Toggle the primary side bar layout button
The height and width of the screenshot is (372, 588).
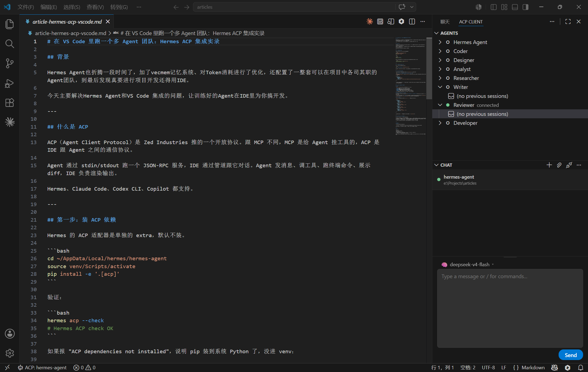[494, 7]
